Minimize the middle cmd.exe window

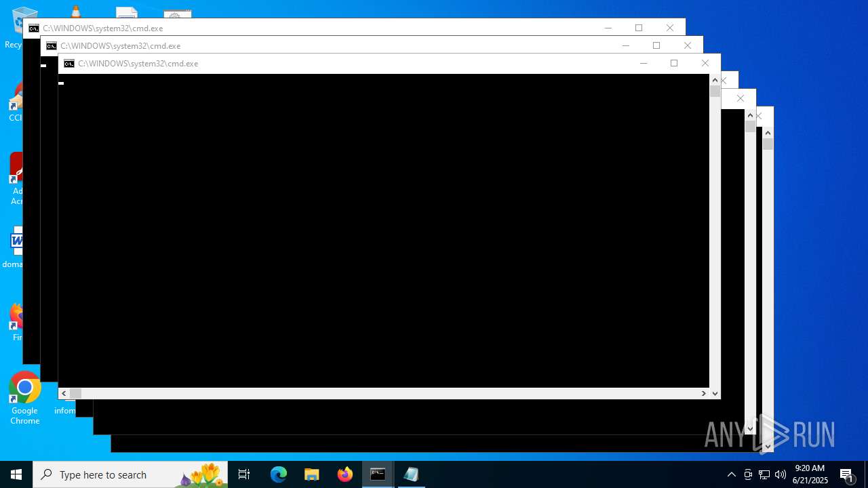pos(626,45)
